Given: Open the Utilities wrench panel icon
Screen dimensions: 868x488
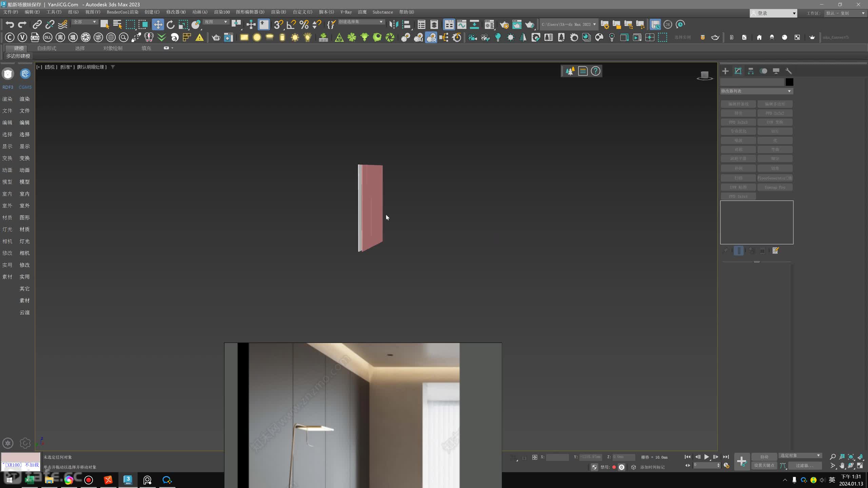Looking at the screenshot, I should pyautogui.click(x=789, y=71).
